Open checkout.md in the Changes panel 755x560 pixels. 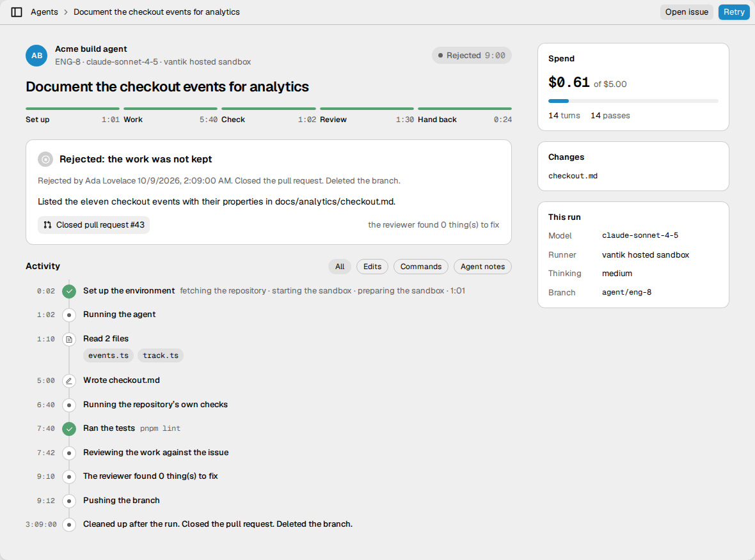coord(573,176)
